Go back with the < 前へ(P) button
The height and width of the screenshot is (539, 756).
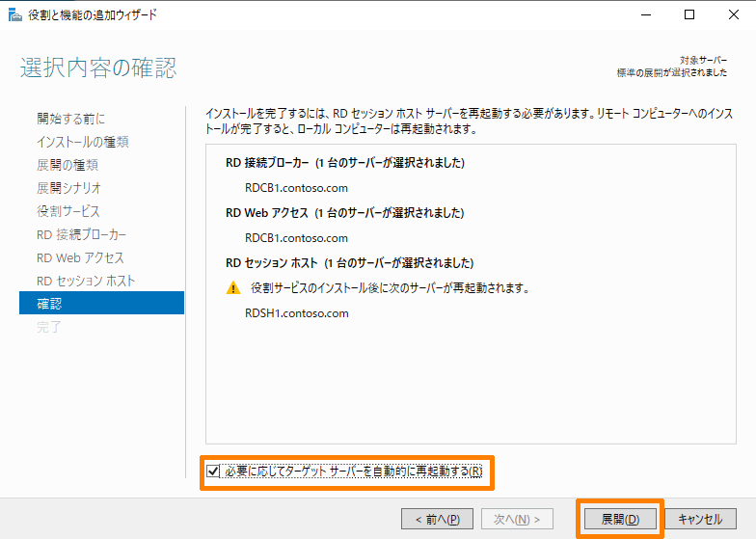click(x=438, y=519)
